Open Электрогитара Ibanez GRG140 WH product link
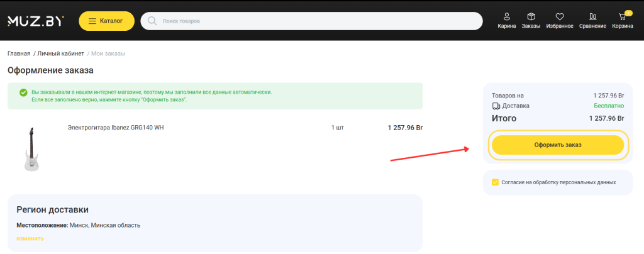 pos(116,128)
